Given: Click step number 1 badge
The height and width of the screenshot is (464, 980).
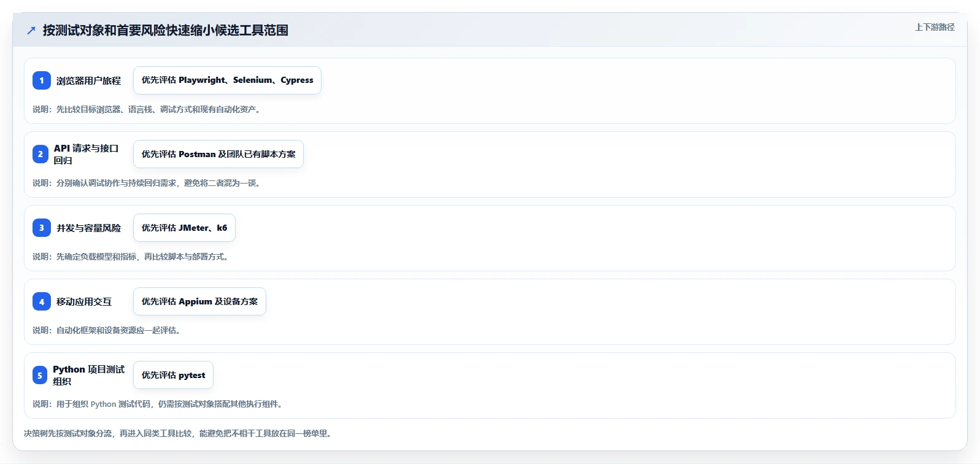Looking at the screenshot, I should pos(42,80).
